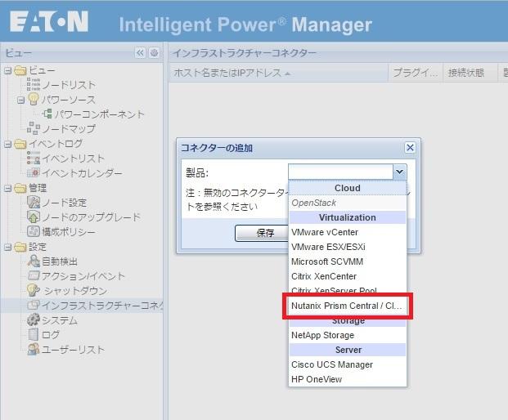The height and width of the screenshot is (420, 508).
Task: Open ノードのアップグレード tree item
Action: pyautogui.click(x=92, y=217)
